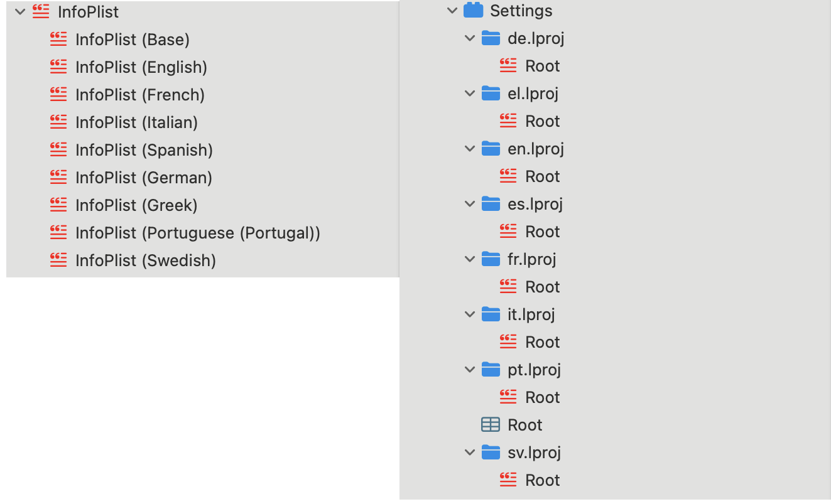
Task: Click the Root plist table icon
Action: tap(491, 425)
